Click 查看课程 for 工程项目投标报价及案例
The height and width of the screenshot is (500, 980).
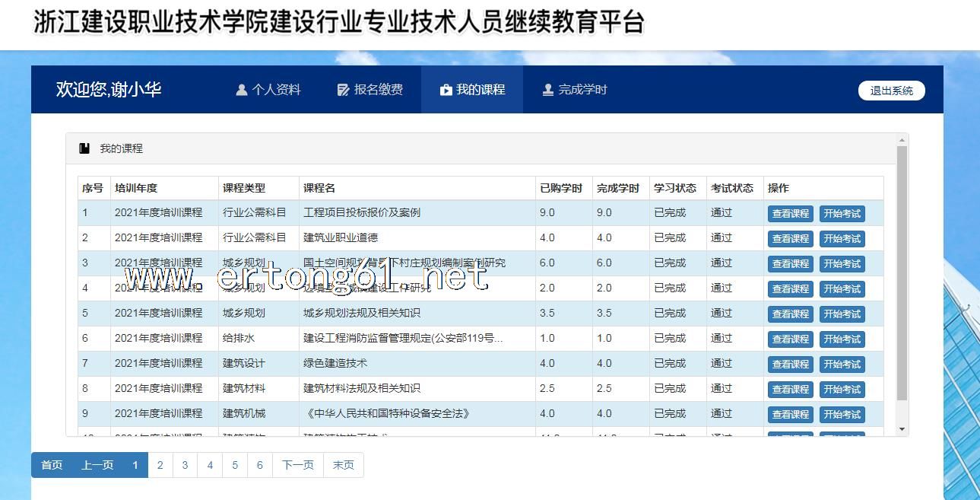(x=790, y=214)
